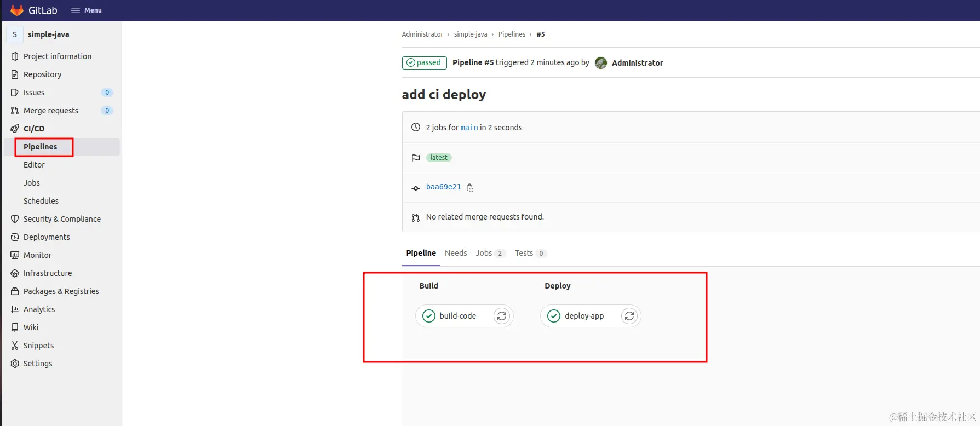The height and width of the screenshot is (426, 980).
Task: Click the Infrastructure sidebar icon
Action: coord(15,273)
